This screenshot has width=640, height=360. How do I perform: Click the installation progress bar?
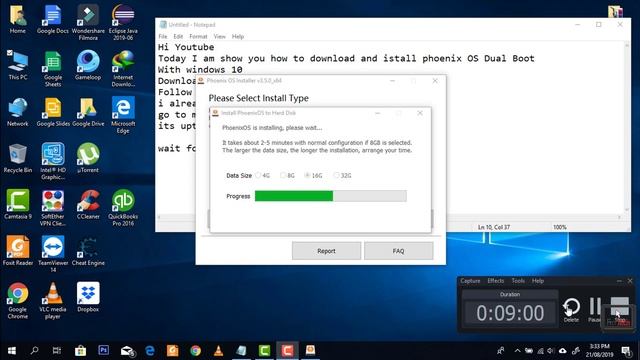[x=331, y=196]
